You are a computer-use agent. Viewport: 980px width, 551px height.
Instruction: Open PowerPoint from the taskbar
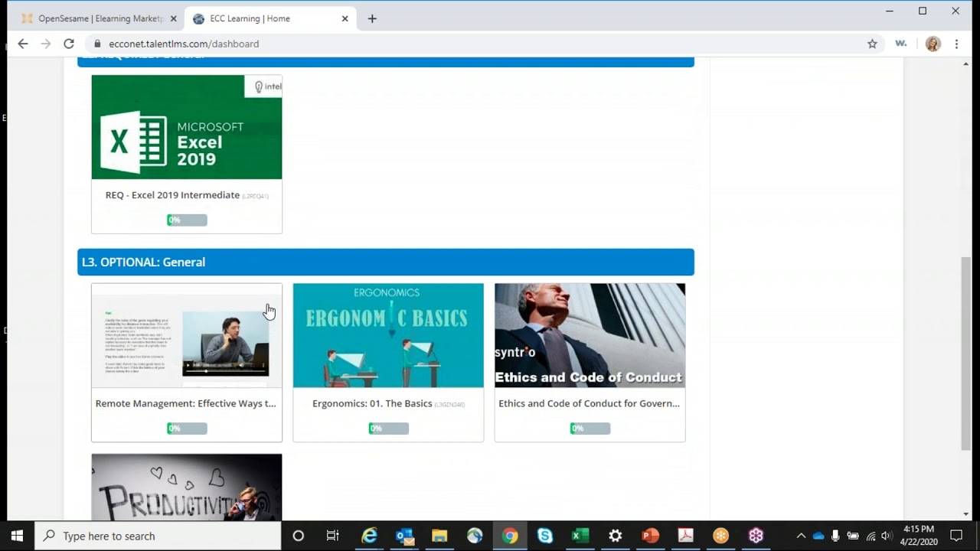pyautogui.click(x=651, y=536)
